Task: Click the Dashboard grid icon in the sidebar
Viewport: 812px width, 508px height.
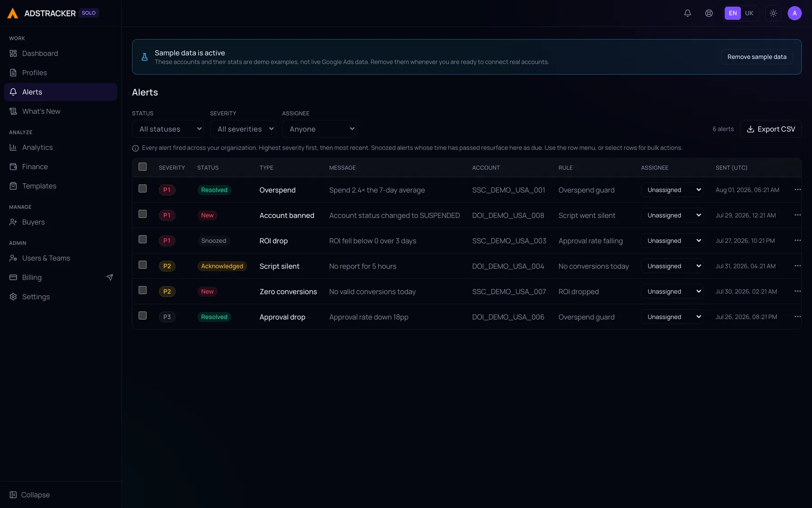Action: (13, 53)
